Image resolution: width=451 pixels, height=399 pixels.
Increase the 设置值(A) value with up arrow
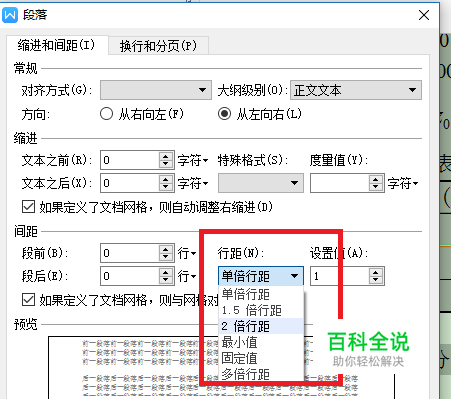[x=376, y=272]
